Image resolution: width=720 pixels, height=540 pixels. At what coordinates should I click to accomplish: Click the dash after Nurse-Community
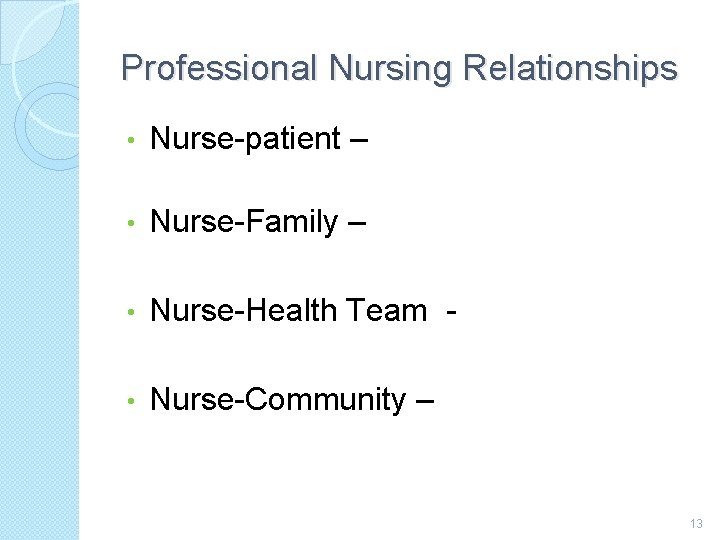[x=423, y=402]
